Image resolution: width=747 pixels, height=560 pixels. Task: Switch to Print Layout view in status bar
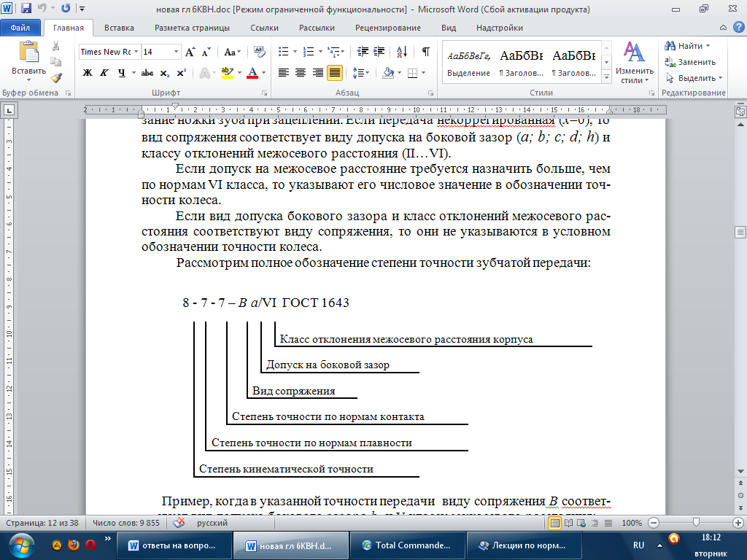[x=555, y=523]
